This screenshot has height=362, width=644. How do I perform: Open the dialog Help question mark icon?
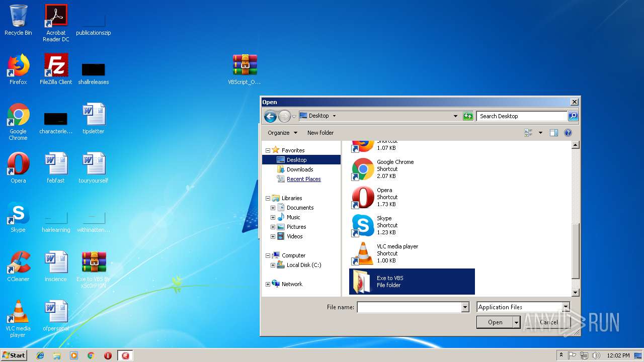[568, 133]
